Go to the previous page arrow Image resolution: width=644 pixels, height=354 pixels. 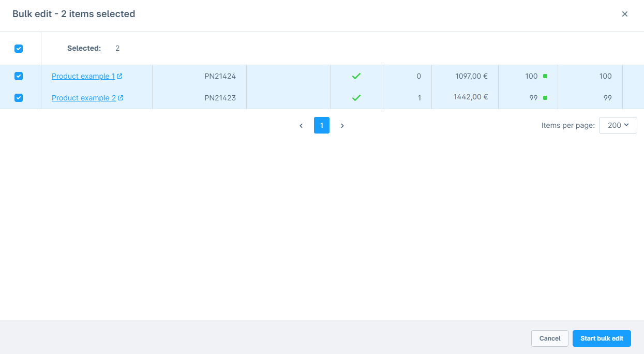click(301, 126)
